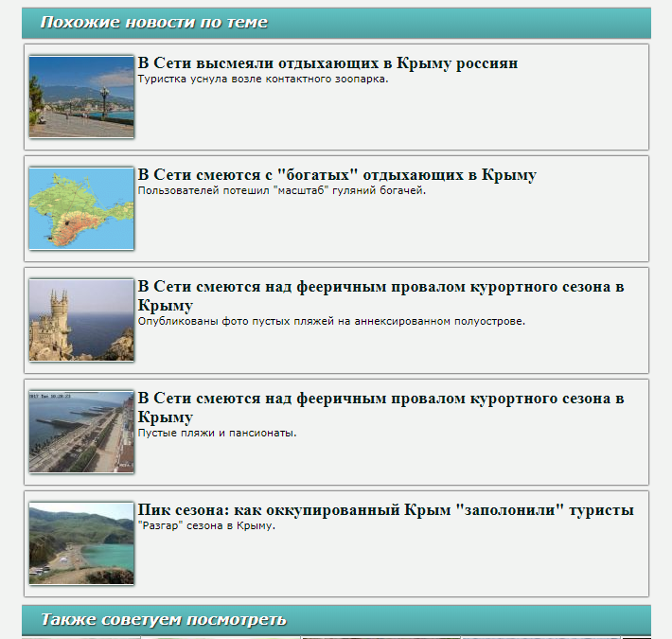Viewport: 672px width, 639px height.
Task: Select text '"Разгар" сезона в Крыму.'
Action: tap(206, 525)
